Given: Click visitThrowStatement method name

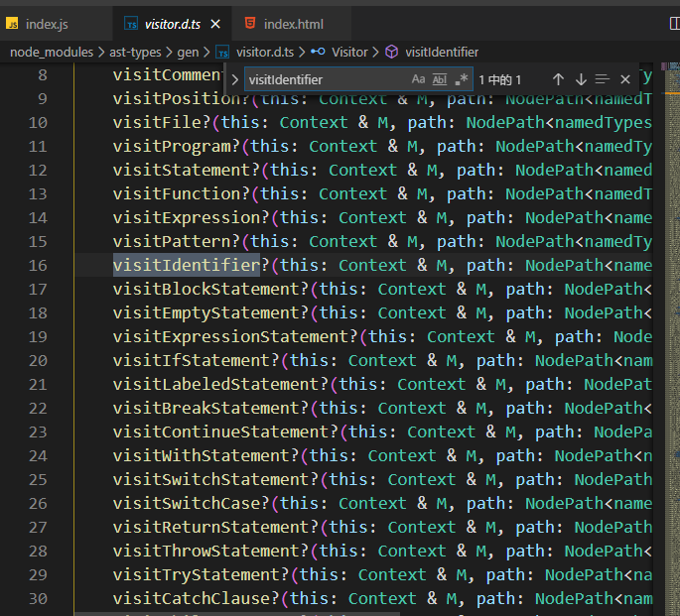Looking at the screenshot, I should 205,552.
